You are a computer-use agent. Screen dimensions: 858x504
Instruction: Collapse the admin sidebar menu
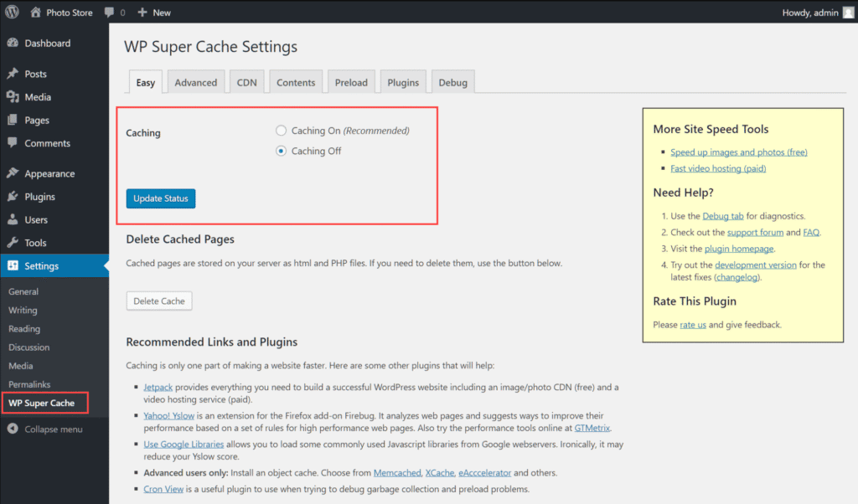tap(45, 429)
